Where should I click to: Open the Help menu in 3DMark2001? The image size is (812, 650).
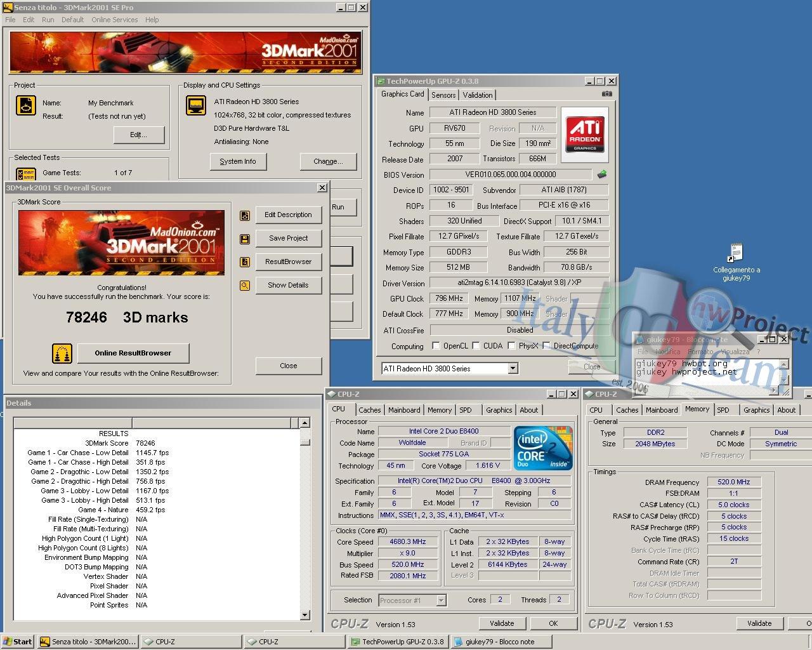[152, 20]
